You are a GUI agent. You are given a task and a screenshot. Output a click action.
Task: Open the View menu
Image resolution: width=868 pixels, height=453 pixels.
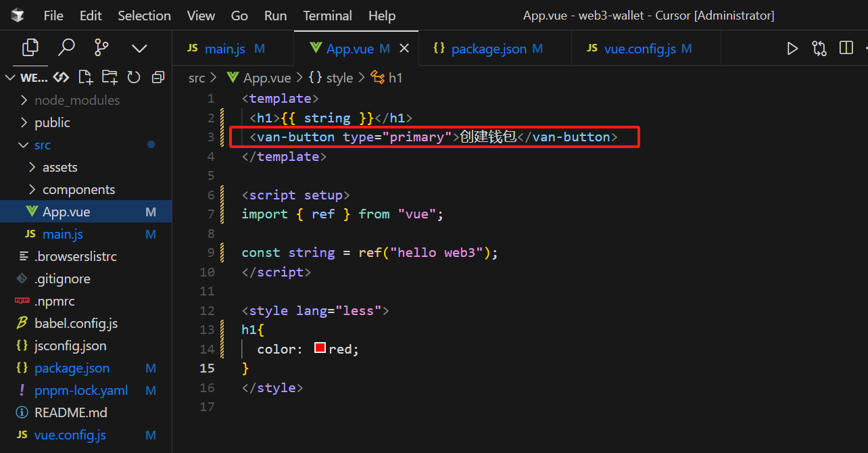(201, 16)
